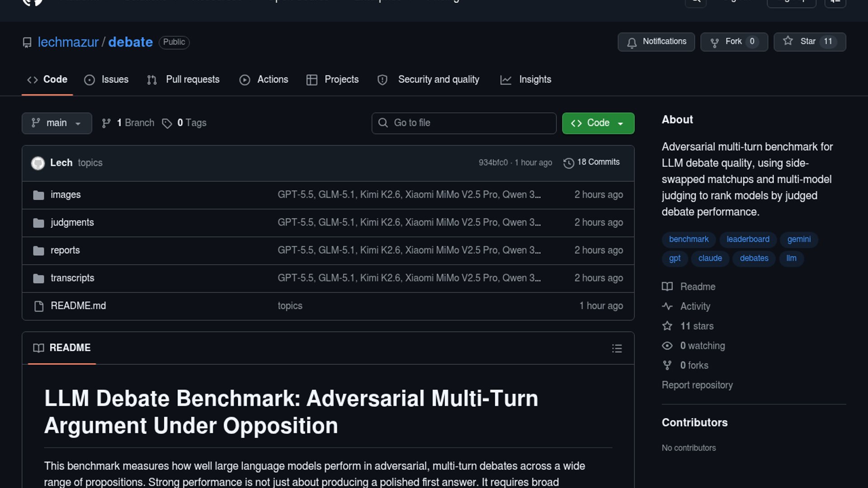Go to Pull requests tab
This screenshot has width=868, height=488.
click(183, 80)
